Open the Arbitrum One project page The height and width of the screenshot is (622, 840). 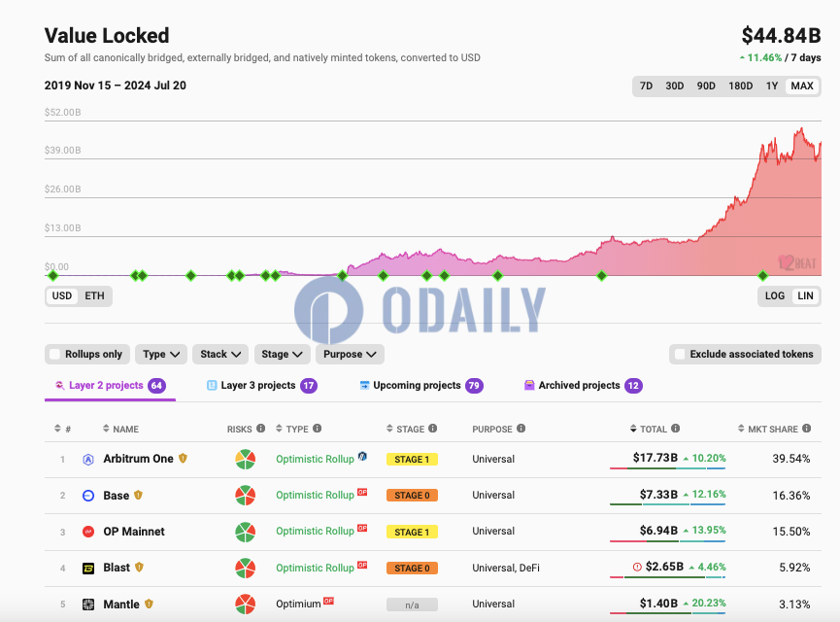point(138,459)
